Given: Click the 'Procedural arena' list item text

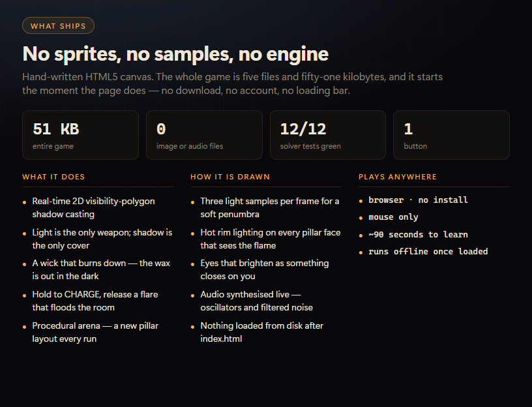Looking at the screenshot, I should click(95, 333).
